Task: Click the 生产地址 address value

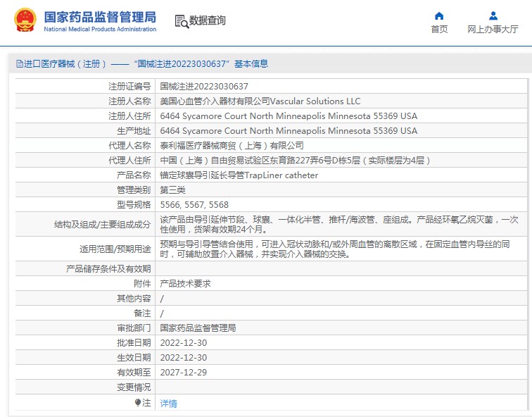Action: pos(289,131)
